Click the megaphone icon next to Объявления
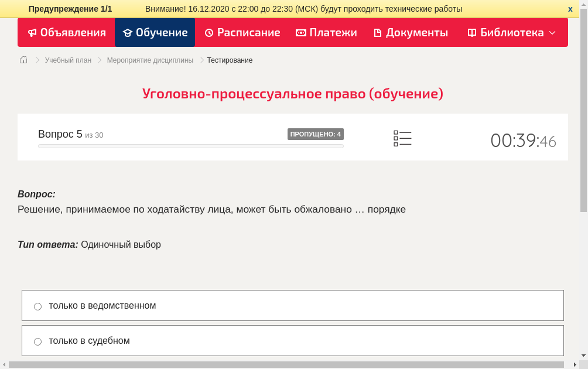This screenshot has height=369, width=588. 32,33
